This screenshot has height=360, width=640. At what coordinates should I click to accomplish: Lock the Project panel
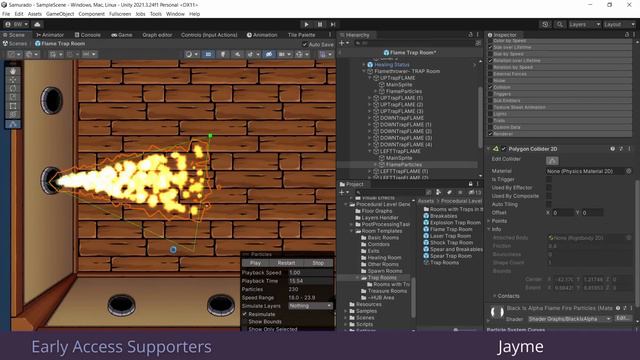pos(470,184)
